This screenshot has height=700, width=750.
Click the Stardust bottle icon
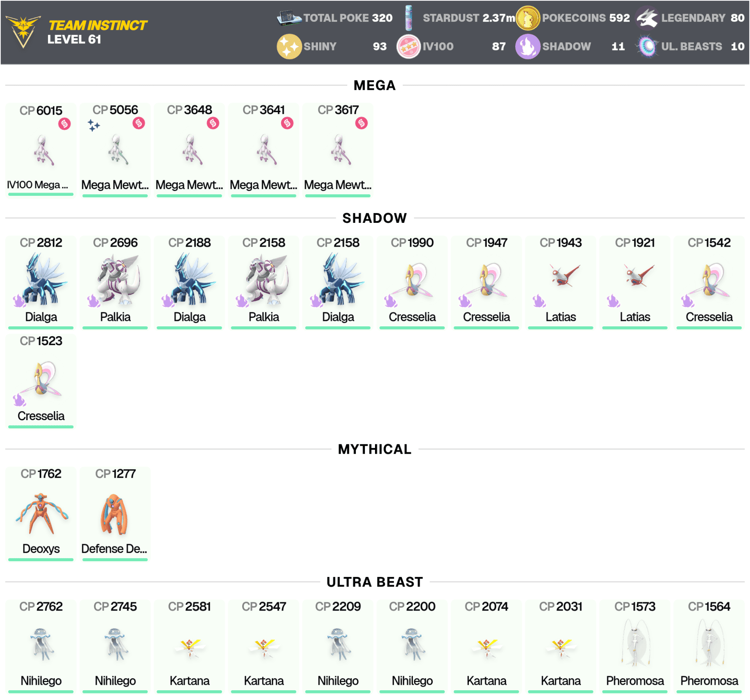click(x=409, y=18)
